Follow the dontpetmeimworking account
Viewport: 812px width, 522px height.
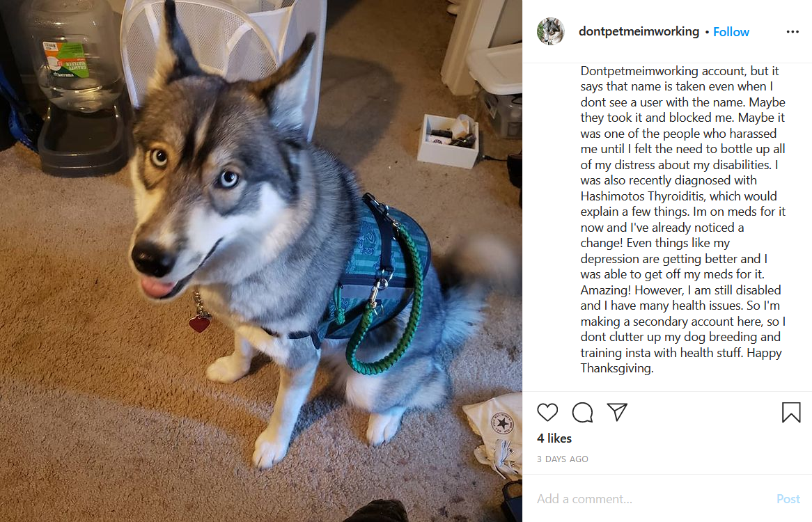click(731, 31)
